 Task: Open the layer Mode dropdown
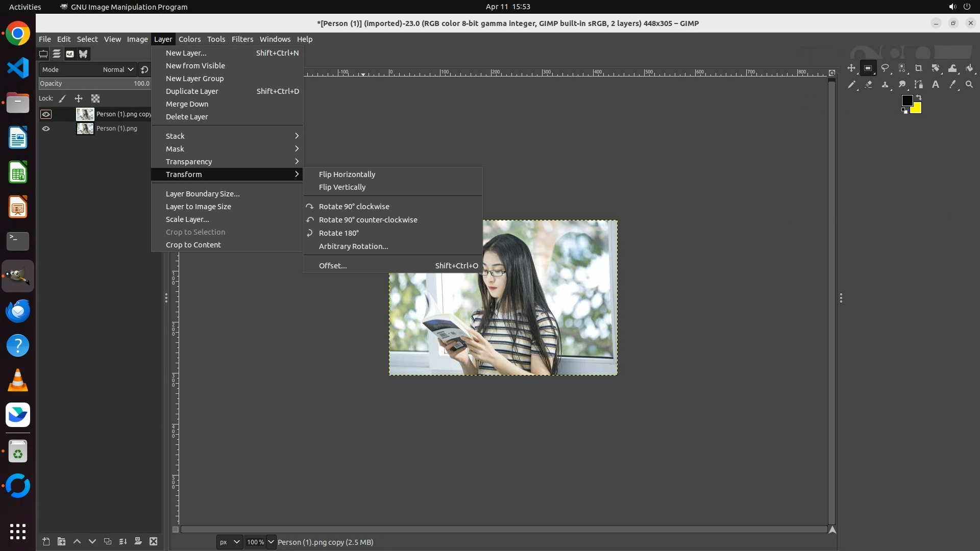pos(118,69)
